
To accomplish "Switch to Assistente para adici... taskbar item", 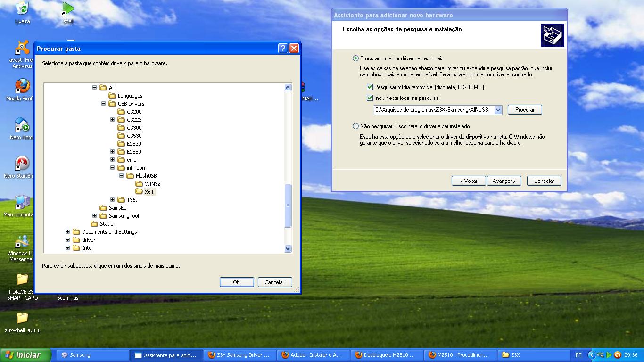I will pos(167,355).
